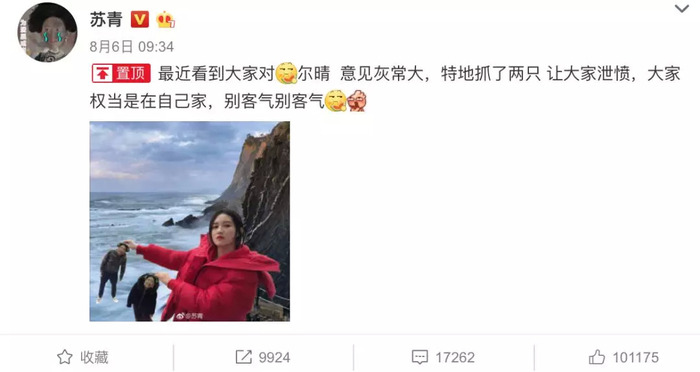Open comments via speech bubble icon
The height and width of the screenshot is (372, 700).
coord(420,357)
